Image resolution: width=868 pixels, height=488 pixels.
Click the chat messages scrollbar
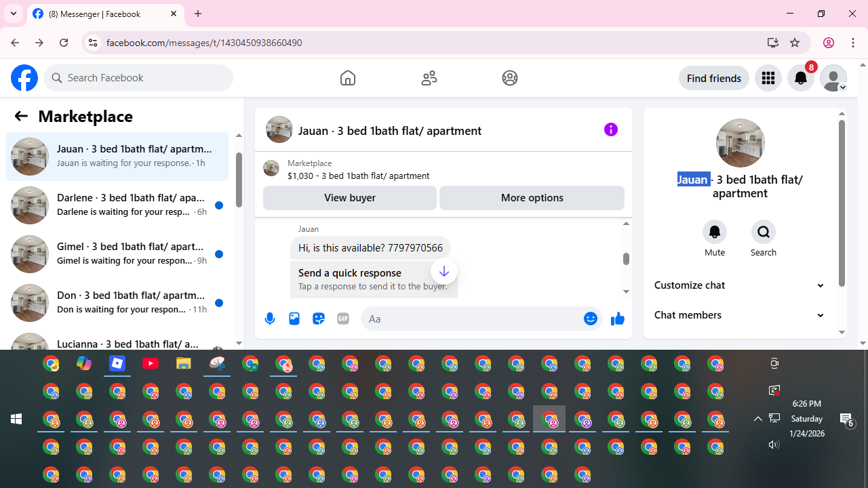(x=626, y=259)
